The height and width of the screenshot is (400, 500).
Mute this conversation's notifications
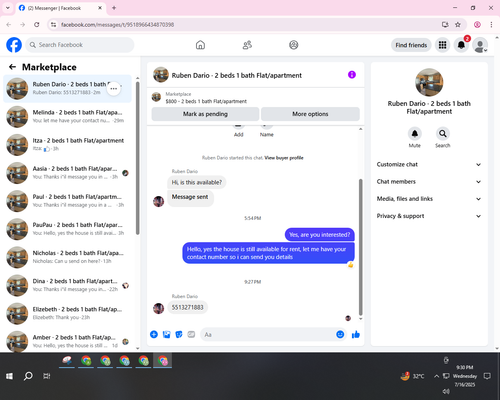point(415,134)
